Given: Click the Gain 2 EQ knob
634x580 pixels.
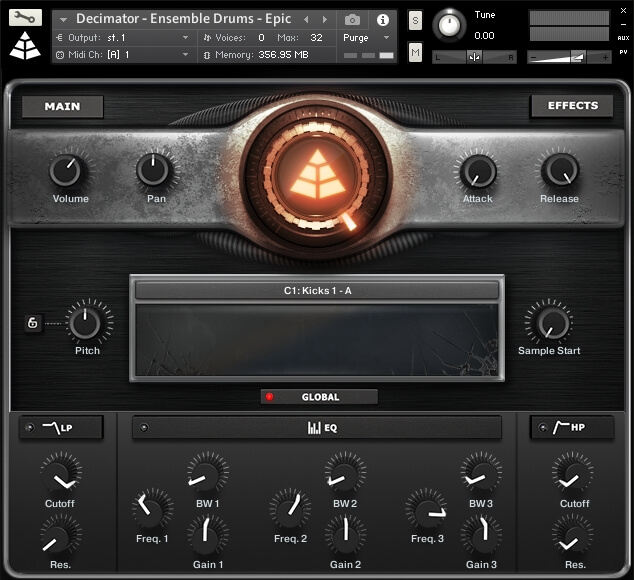Looking at the screenshot, I should coord(345,534).
